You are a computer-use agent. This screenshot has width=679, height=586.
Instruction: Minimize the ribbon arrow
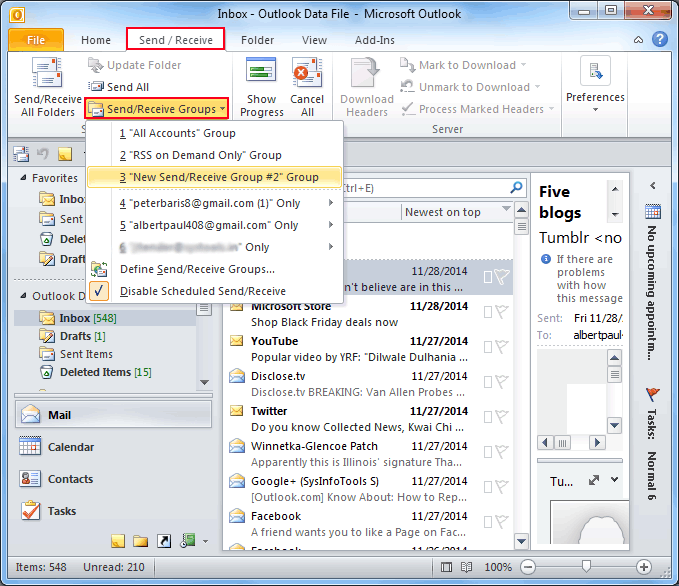tap(638, 40)
